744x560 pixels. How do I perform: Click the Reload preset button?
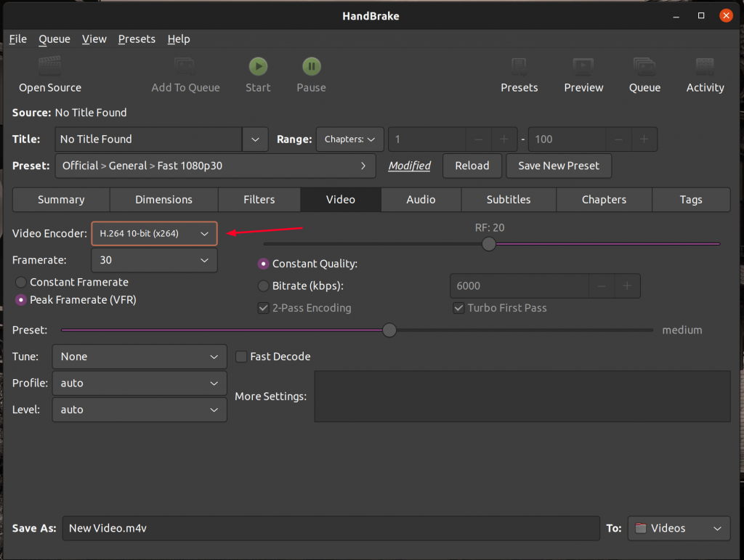472,166
